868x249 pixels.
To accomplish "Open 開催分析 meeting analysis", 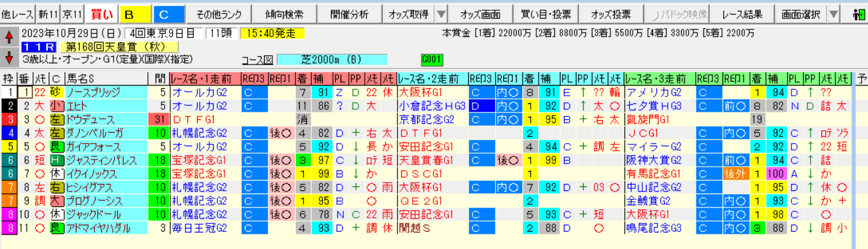I will click(349, 14).
